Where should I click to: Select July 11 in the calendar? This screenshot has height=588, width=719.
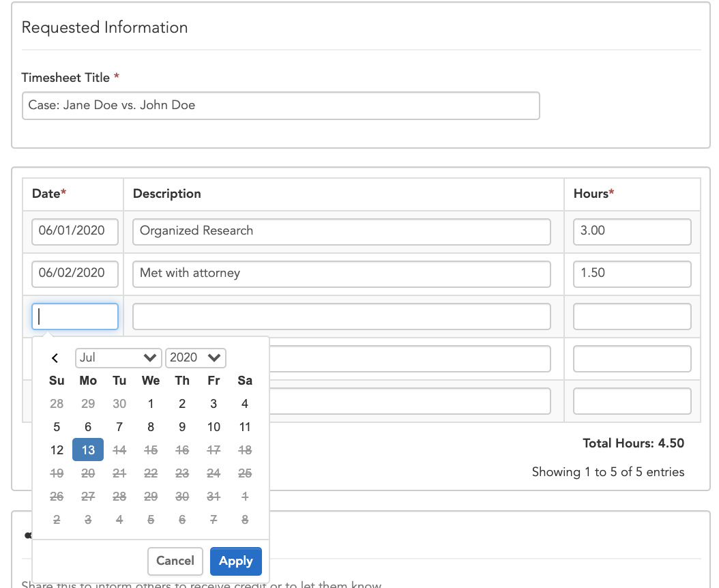coord(245,427)
